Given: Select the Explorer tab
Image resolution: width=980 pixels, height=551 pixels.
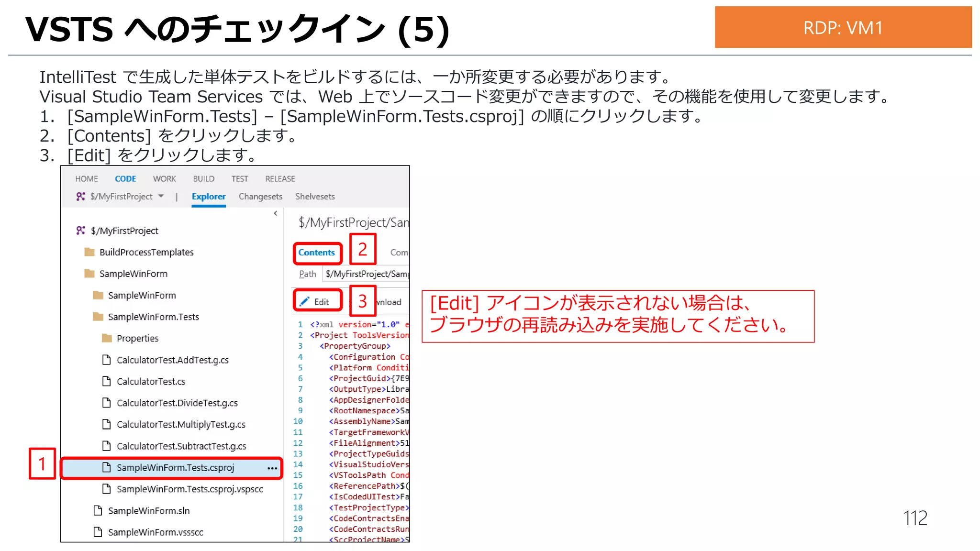Looking at the screenshot, I should 209,197.
